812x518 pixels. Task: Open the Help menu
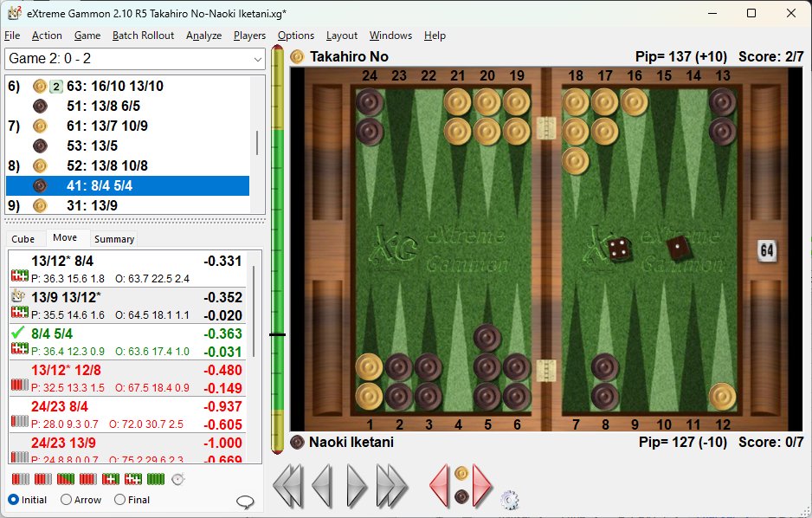tap(435, 36)
